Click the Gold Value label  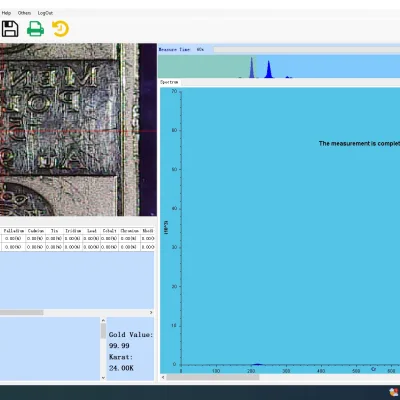pos(131,335)
